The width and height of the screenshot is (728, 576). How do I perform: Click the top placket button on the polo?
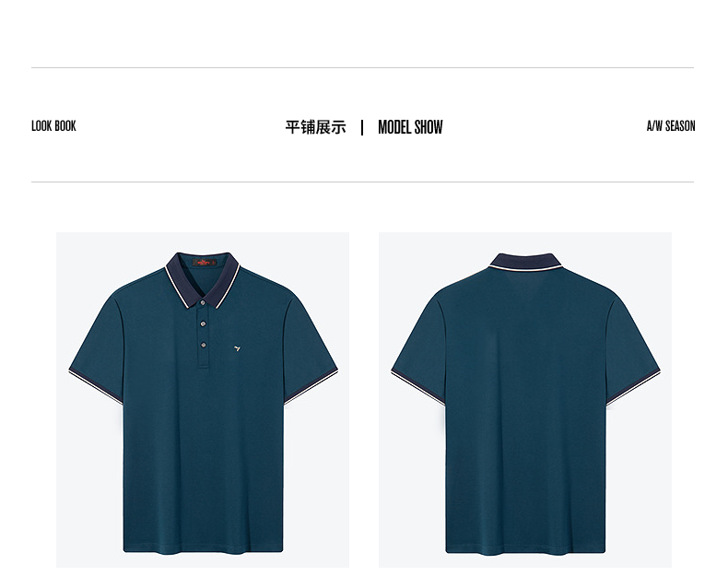[203, 302]
